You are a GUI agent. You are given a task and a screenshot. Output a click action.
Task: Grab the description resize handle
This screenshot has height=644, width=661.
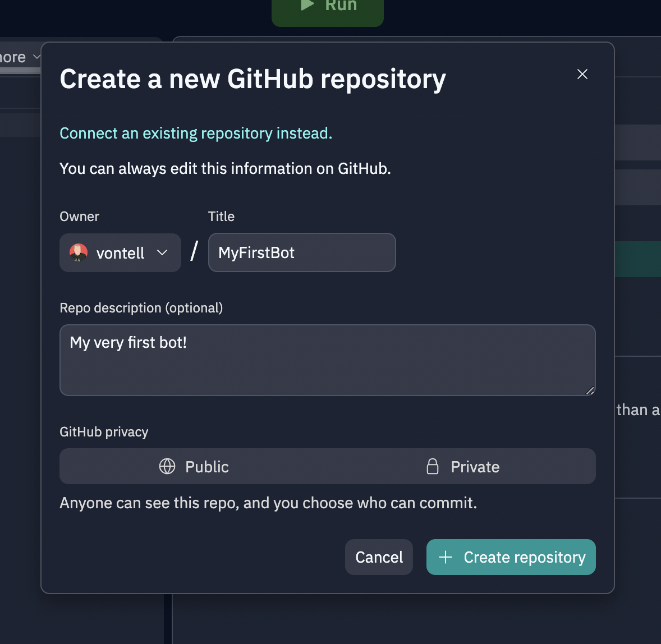pos(590,390)
